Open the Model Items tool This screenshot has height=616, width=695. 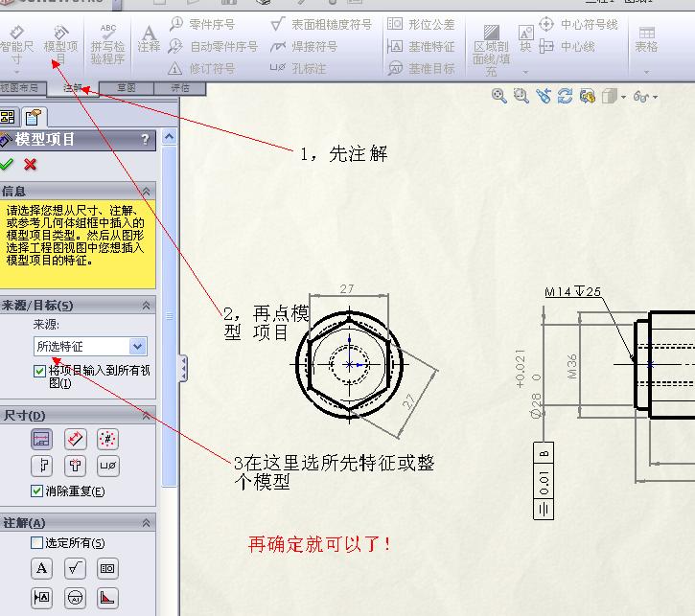pos(60,45)
